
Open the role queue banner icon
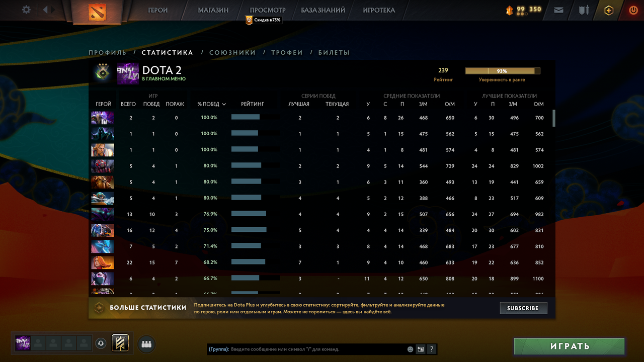[x=120, y=343]
